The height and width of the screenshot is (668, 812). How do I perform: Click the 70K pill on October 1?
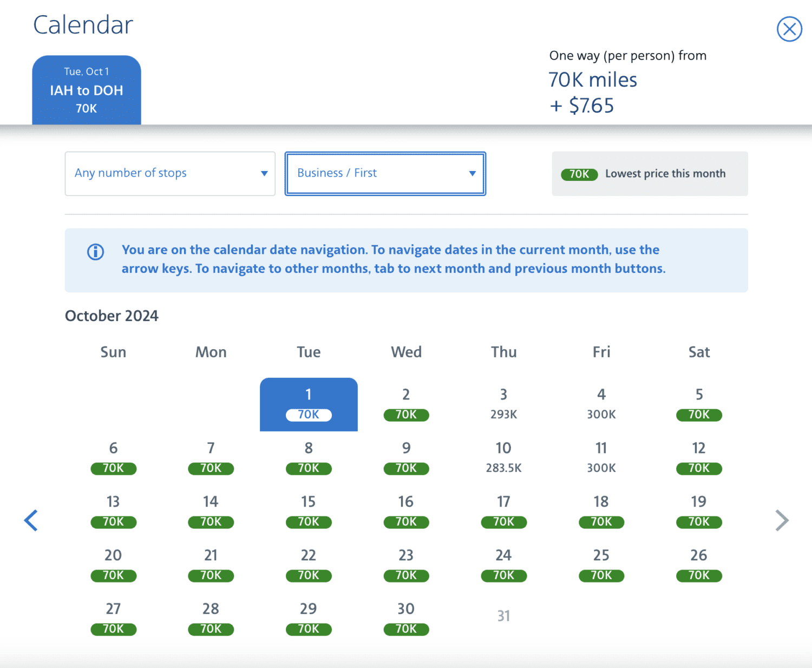pyautogui.click(x=308, y=415)
